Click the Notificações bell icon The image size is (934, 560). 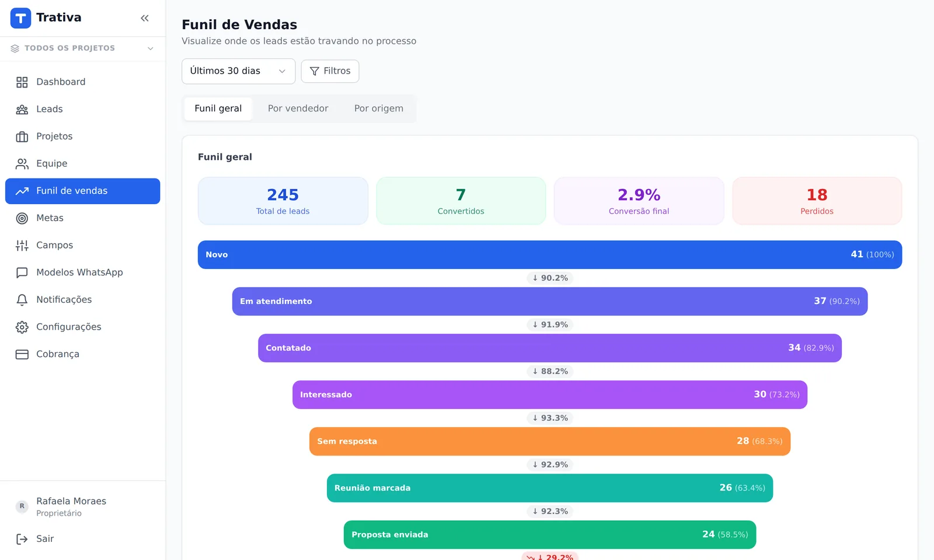pos(22,300)
